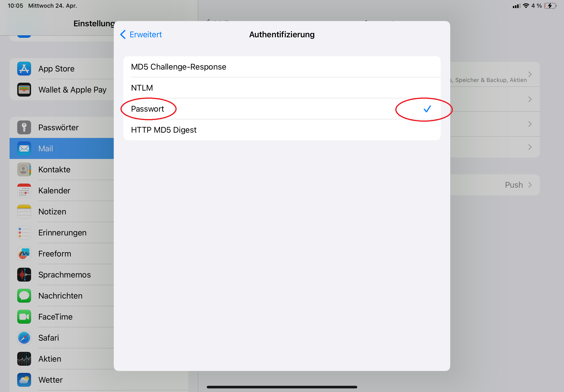Open Nachrichten in the sidebar

[62, 296]
